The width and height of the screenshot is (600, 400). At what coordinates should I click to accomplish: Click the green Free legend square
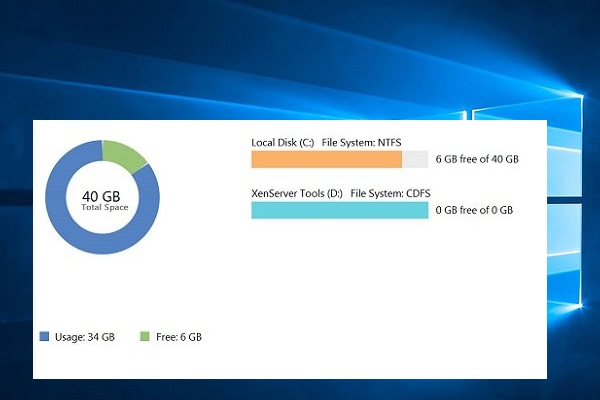[x=145, y=337]
